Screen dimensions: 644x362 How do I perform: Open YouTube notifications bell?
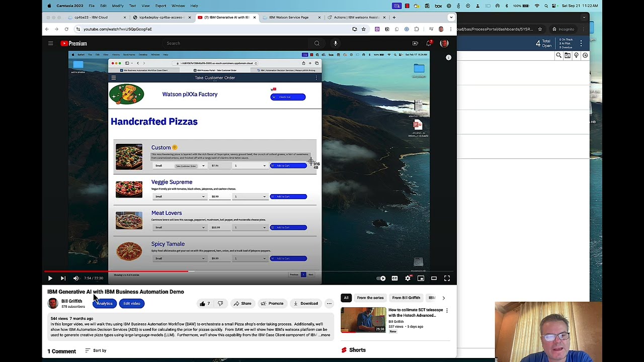(x=429, y=43)
